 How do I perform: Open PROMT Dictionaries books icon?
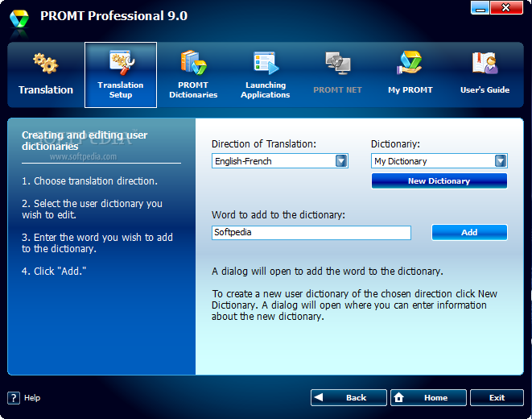[193, 63]
